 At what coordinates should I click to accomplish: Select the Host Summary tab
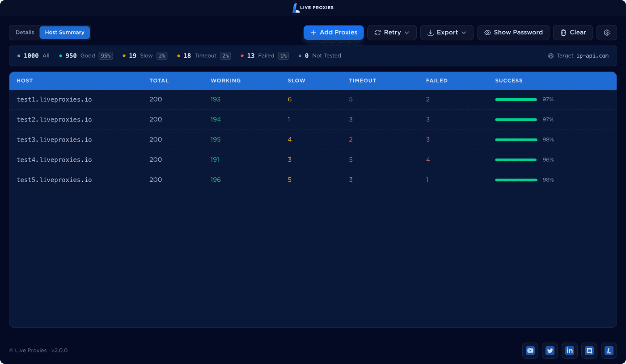click(x=65, y=33)
